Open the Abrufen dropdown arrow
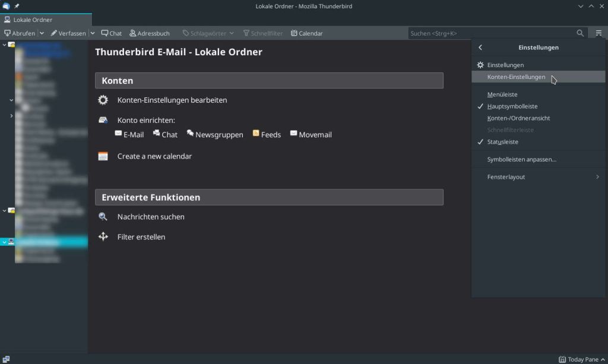 [x=42, y=33]
